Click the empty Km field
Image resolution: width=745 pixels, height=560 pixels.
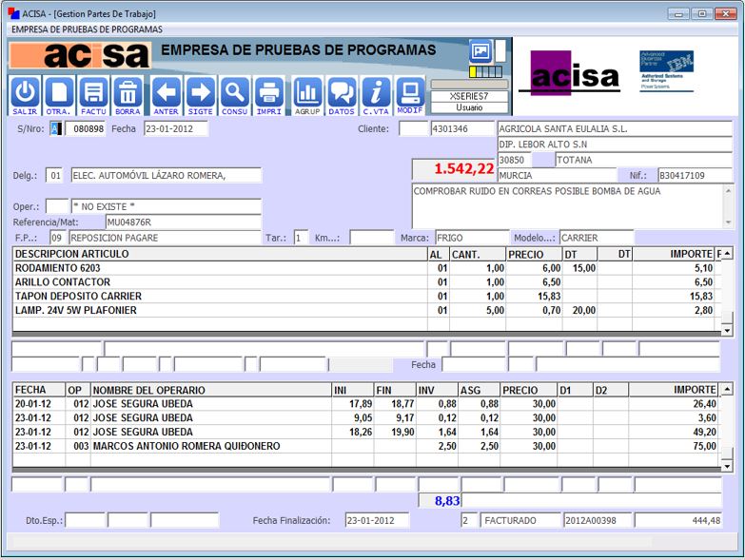click(372, 238)
